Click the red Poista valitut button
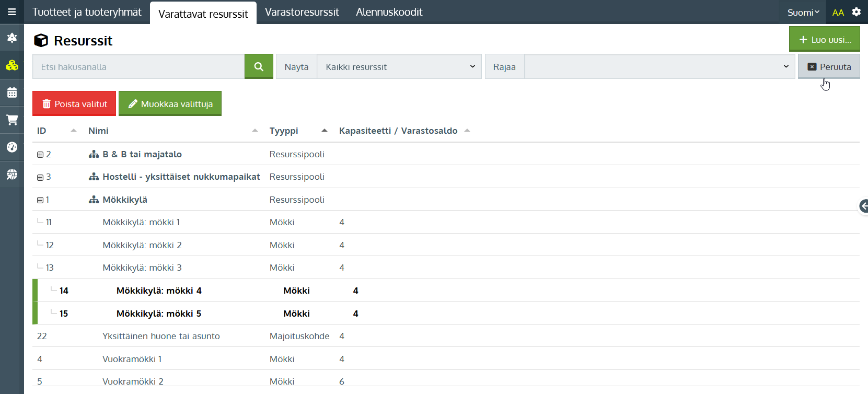The height and width of the screenshot is (394, 868). [74, 103]
